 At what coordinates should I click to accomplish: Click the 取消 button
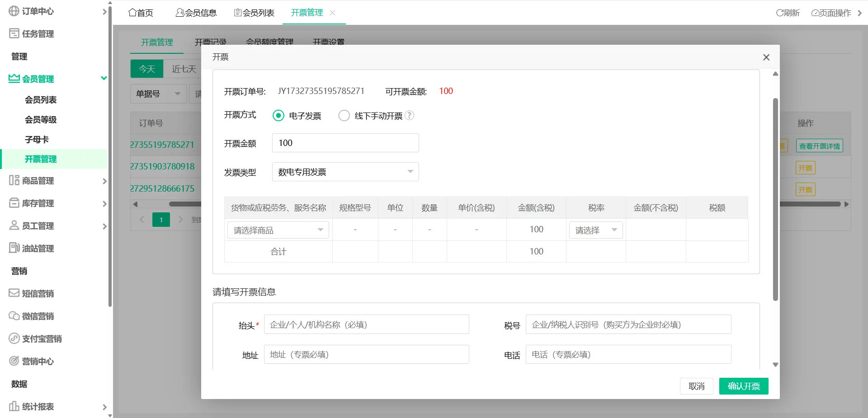tap(697, 386)
